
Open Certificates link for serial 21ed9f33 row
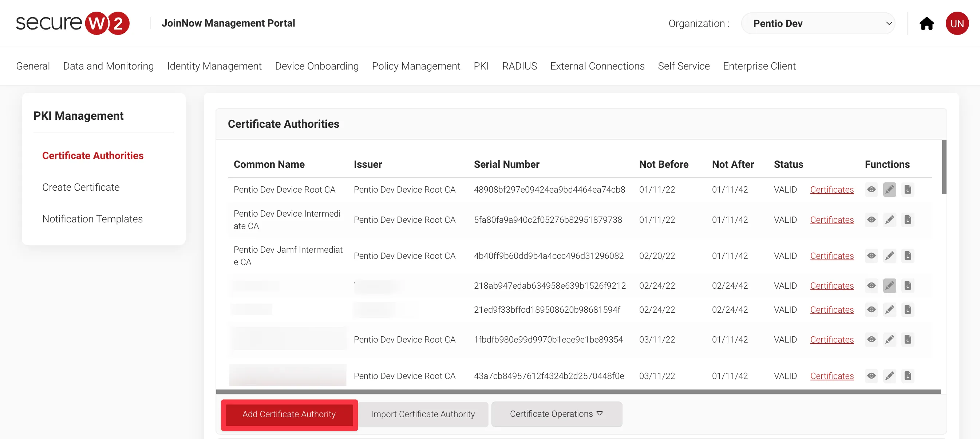tap(831, 310)
